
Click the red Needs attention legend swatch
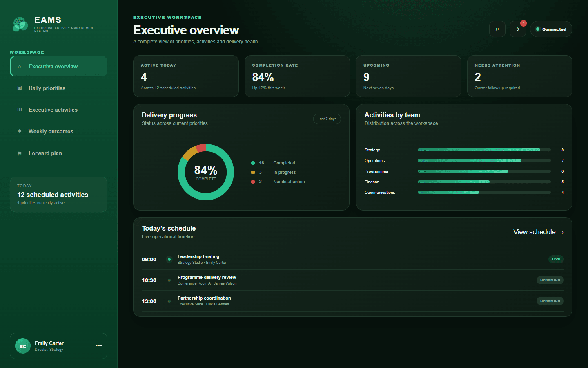point(253,182)
